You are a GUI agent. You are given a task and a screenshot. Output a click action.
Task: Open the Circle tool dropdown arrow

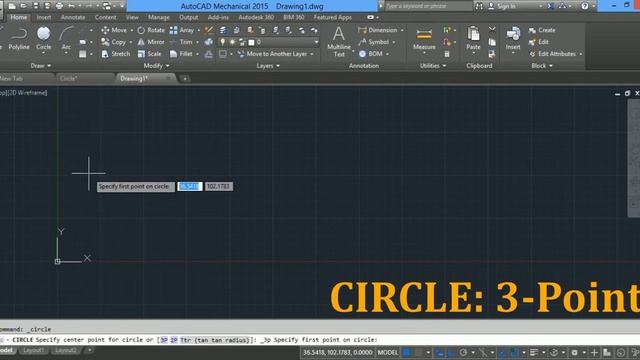pyautogui.click(x=44, y=53)
